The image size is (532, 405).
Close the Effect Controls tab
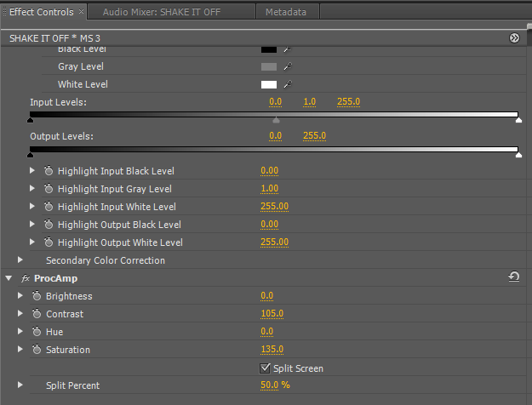[x=81, y=12]
